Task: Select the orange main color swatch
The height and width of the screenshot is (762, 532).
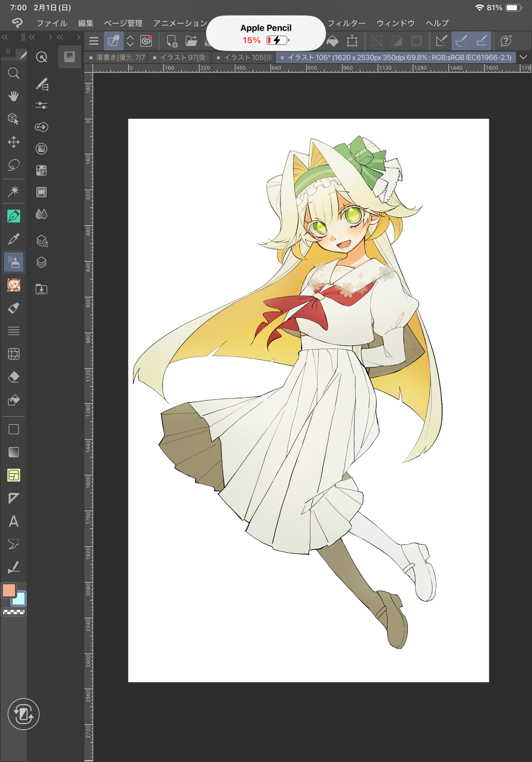Action: click(9, 590)
